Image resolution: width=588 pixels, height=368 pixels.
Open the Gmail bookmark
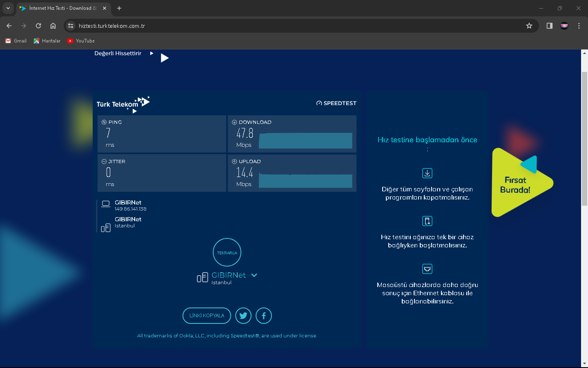pyautogui.click(x=16, y=41)
